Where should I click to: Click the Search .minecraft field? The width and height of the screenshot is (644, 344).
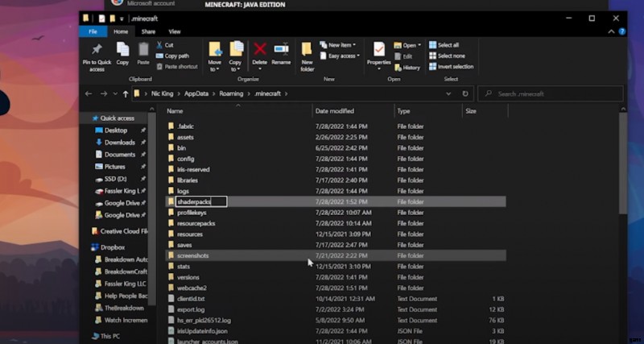[x=555, y=93]
